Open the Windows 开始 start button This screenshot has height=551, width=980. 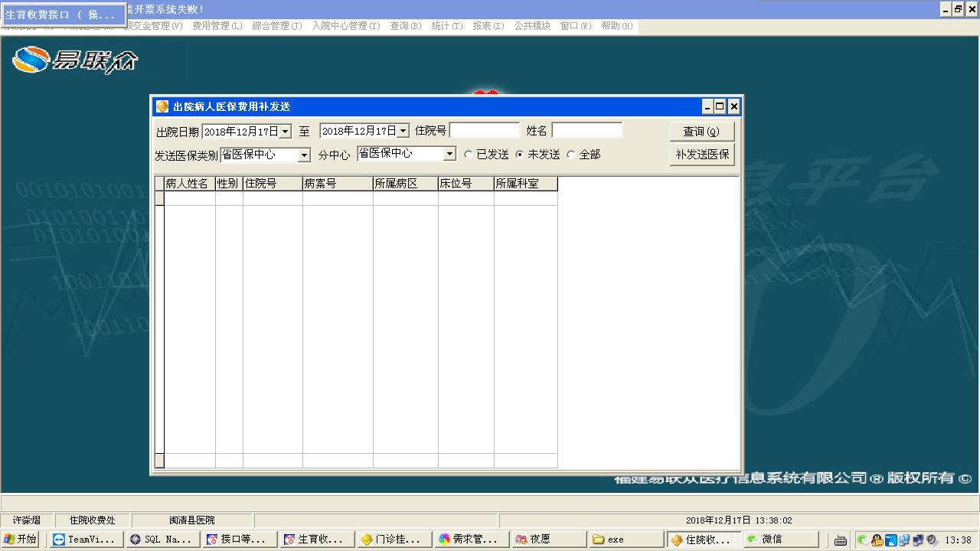coord(20,540)
